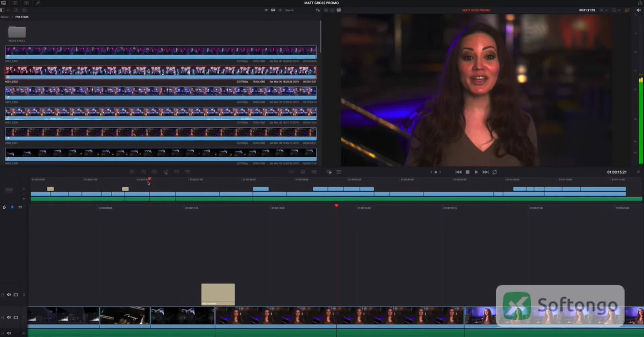
Task: Mute the A1 audio track
Action: 9,333
